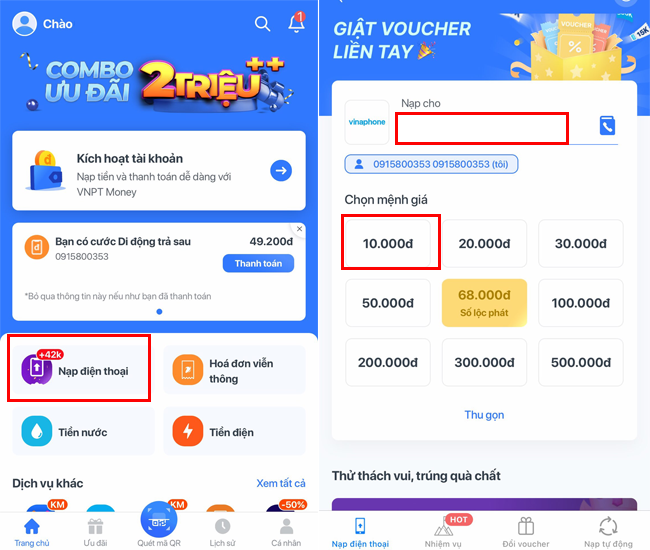
Task: Tap the Quét mã QR scanner icon
Action: click(159, 520)
